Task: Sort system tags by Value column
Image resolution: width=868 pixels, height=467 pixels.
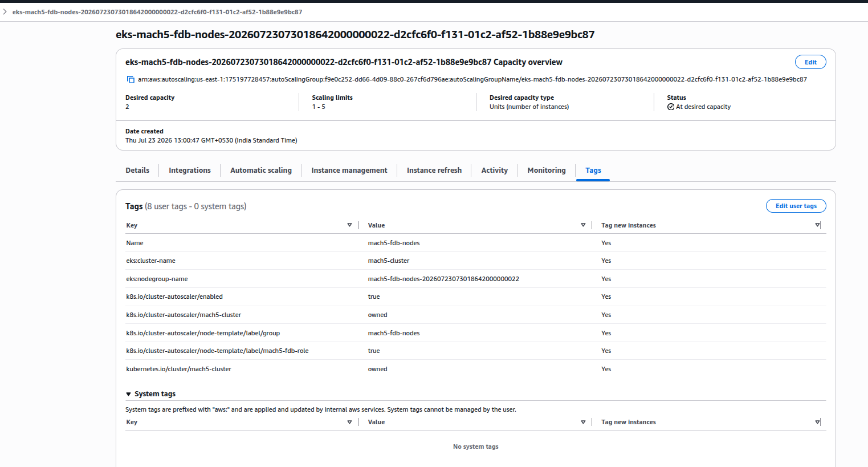Action: coord(583,422)
